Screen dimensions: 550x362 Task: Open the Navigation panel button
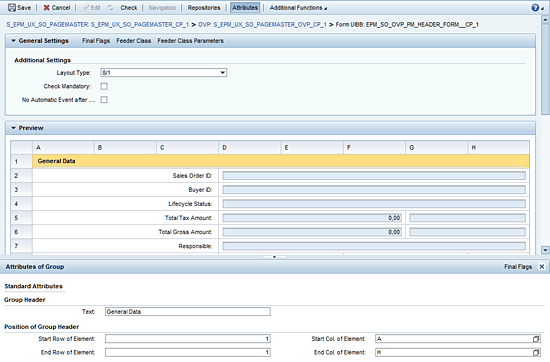click(162, 8)
